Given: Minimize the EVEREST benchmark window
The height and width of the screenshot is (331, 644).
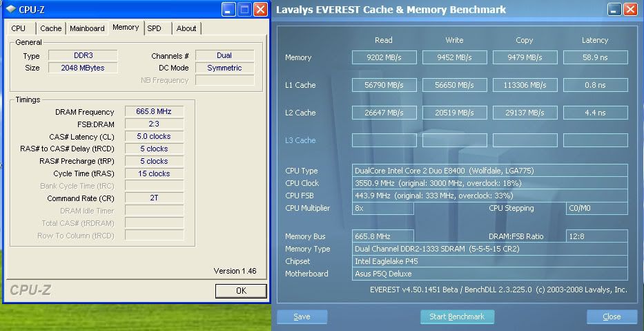Looking at the screenshot, I should pos(614,9).
